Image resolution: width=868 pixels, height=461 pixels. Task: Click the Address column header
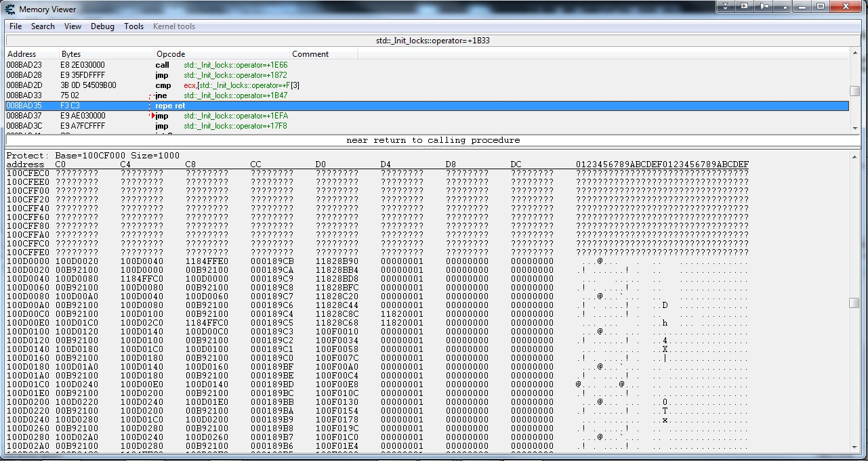click(x=22, y=54)
